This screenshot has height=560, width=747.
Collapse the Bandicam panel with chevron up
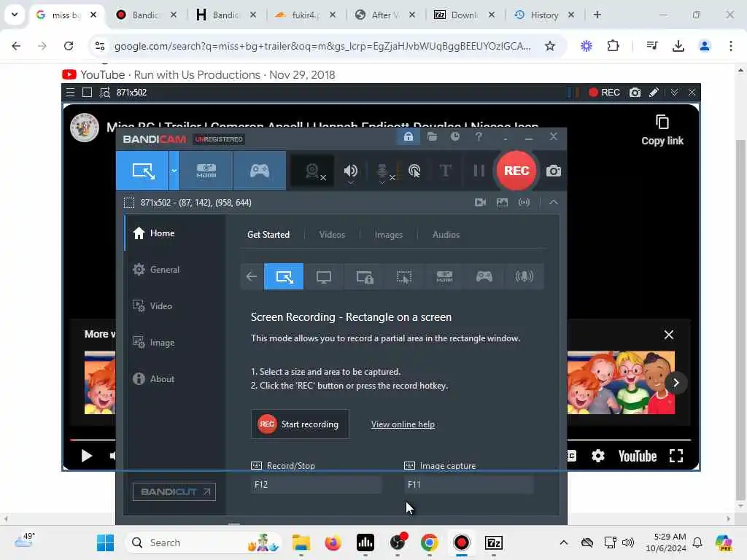[554, 203]
